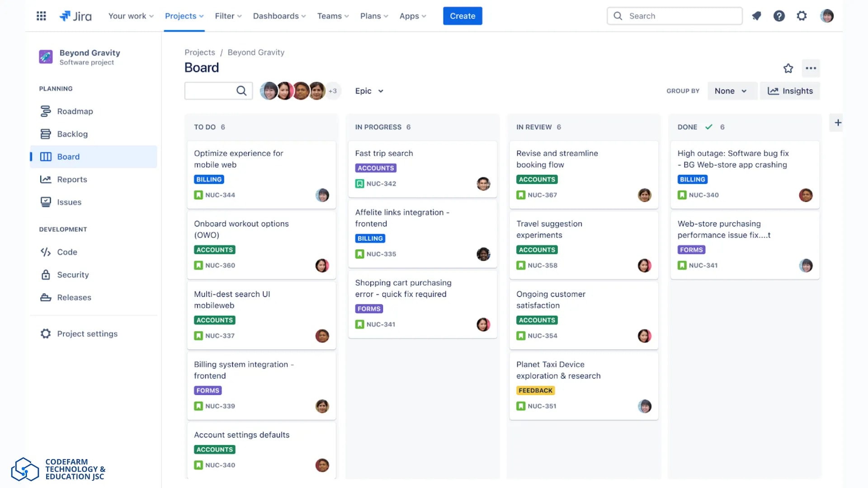Open the Security section under Development
Screen dimensions: 868x488
pyautogui.click(x=46, y=275)
